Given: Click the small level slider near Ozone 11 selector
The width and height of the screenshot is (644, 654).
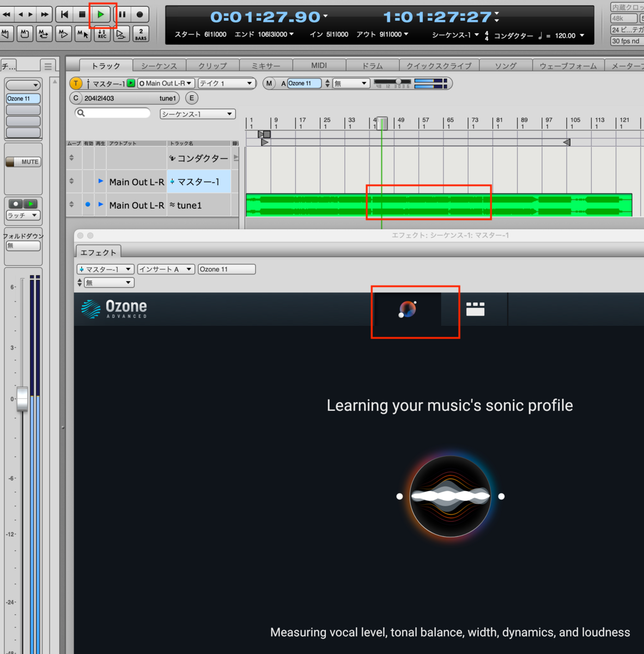Looking at the screenshot, I should point(393,82).
